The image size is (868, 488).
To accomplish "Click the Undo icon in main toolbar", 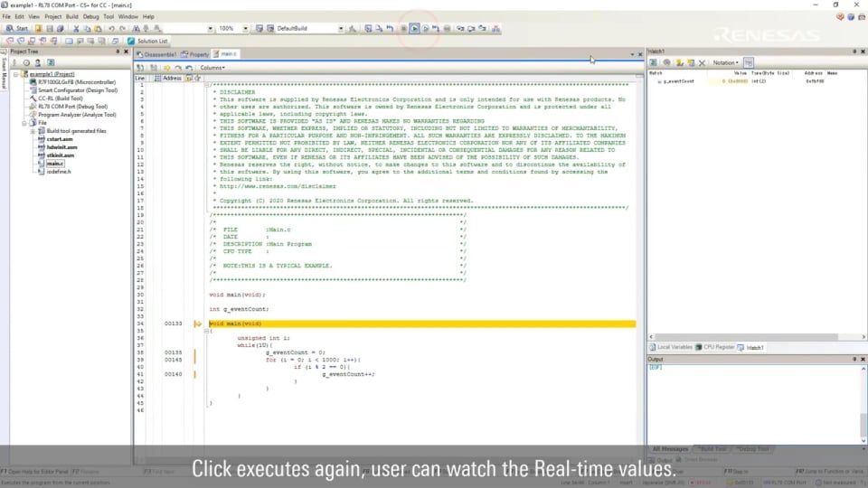I will (x=111, y=29).
